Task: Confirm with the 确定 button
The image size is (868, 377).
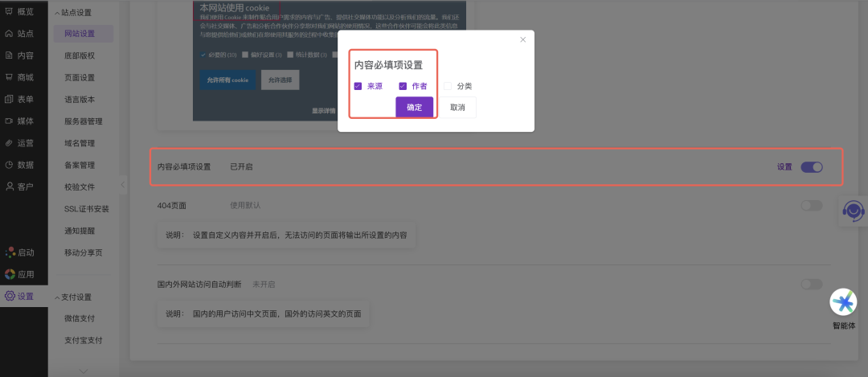Action: (414, 108)
